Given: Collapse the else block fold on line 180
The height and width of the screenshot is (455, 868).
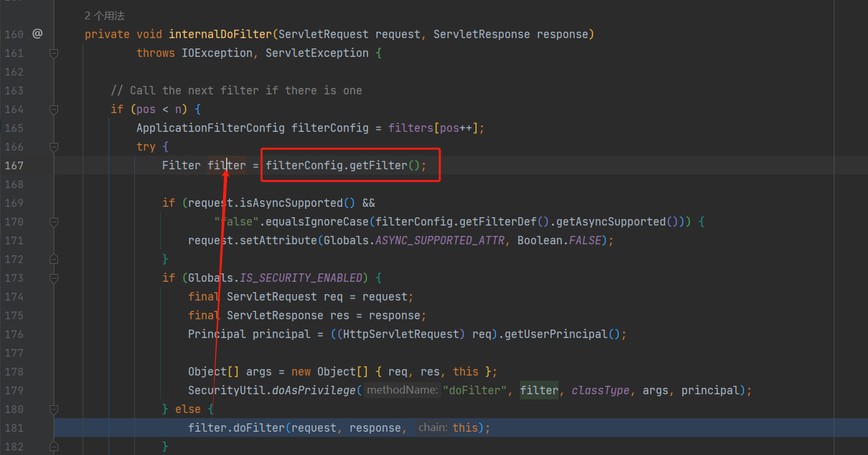Looking at the screenshot, I should (54, 409).
